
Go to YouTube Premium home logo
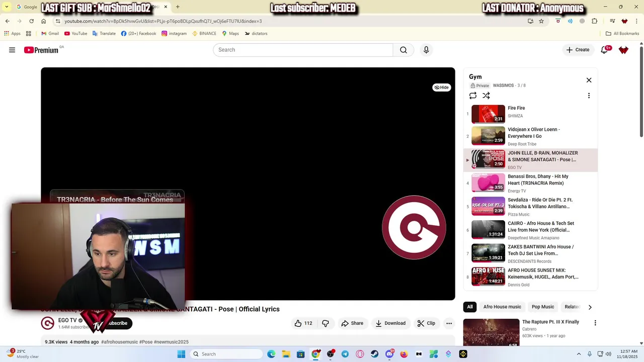[41, 50]
